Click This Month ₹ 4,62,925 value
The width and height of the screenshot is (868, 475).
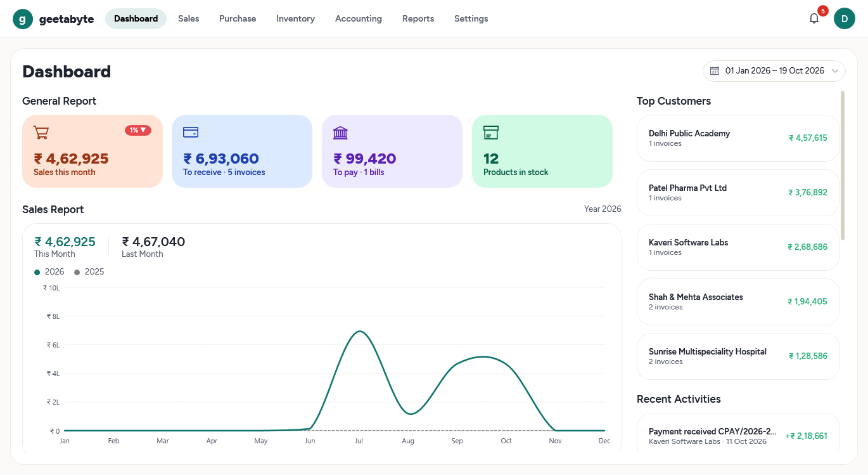[x=65, y=242]
